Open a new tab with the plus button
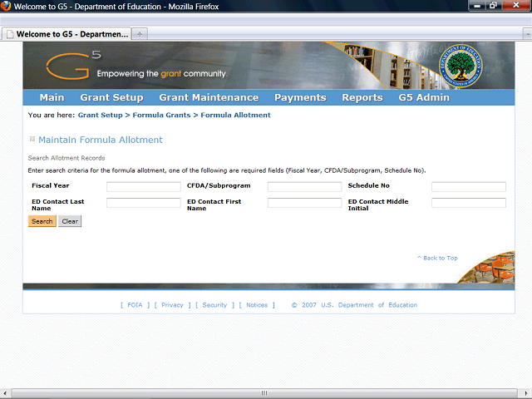This screenshot has height=399, width=532. (x=140, y=34)
